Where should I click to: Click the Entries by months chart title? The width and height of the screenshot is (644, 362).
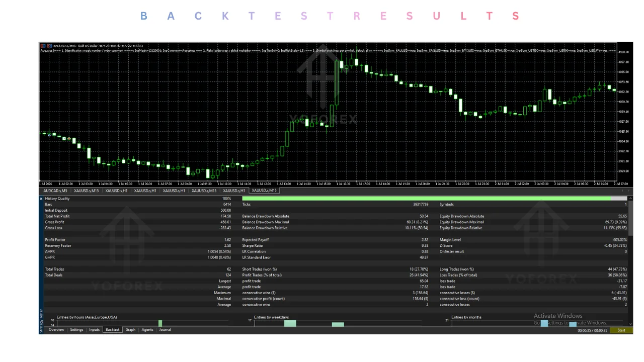click(x=466, y=317)
